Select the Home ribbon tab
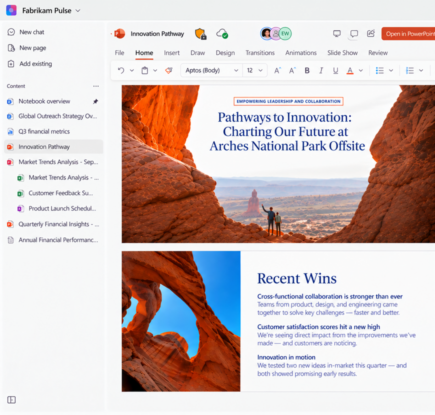The width and height of the screenshot is (435, 415). [144, 53]
